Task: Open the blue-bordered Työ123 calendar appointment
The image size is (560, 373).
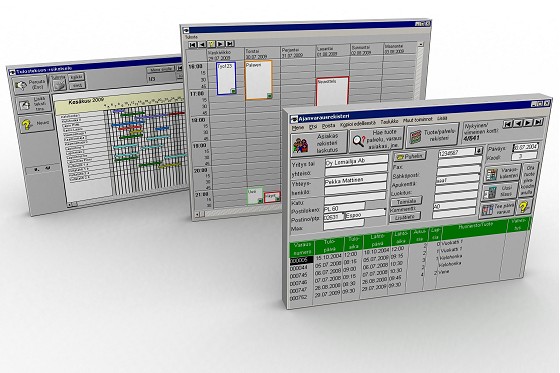Action: pos(226,79)
